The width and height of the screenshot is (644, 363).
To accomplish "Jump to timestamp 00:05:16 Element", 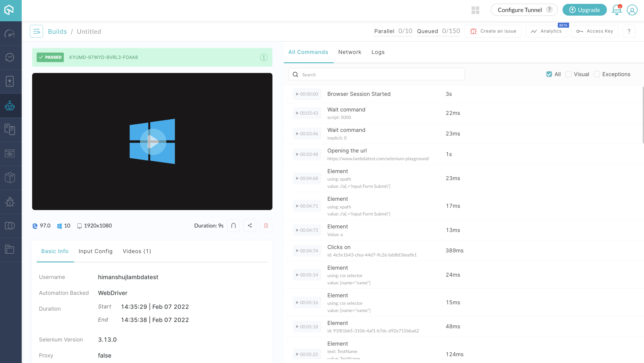I will click(x=307, y=302).
